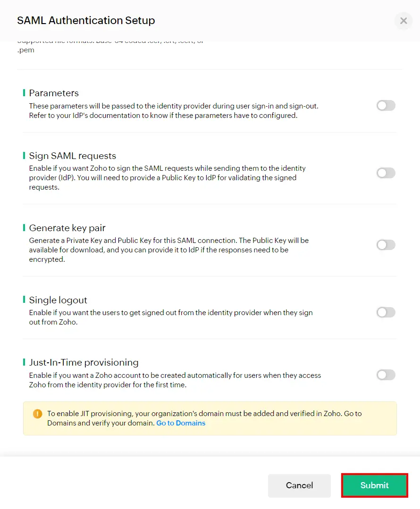
Task: Click the Submit button
Action: (x=374, y=485)
